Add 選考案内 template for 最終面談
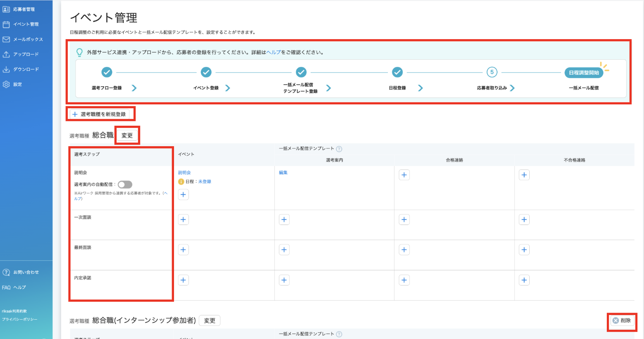Viewport: 644px width, 339px height. [284, 250]
